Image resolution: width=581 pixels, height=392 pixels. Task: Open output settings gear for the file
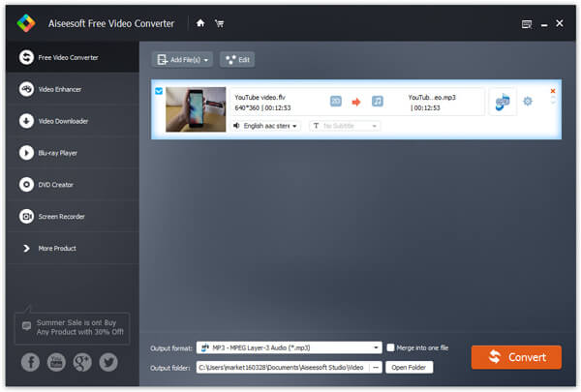(x=528, y=101)
